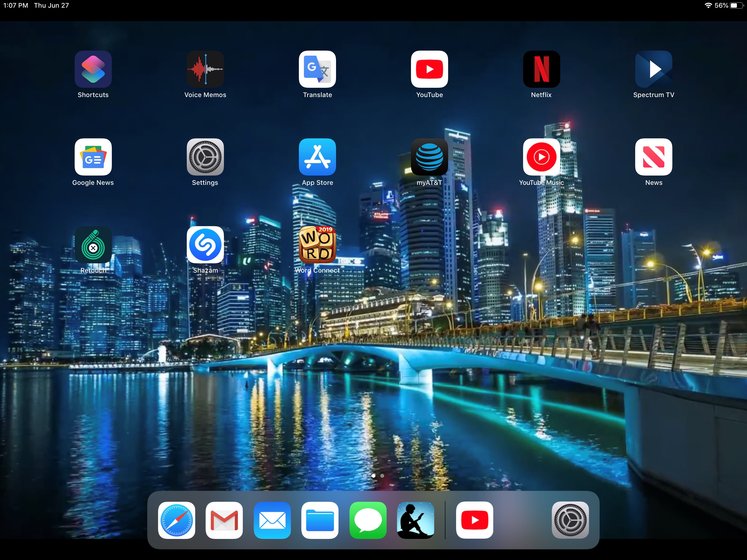The height and width of the screenshot is (560, 747).
Task: Go to the first home page dot
Action: [365, 476]
